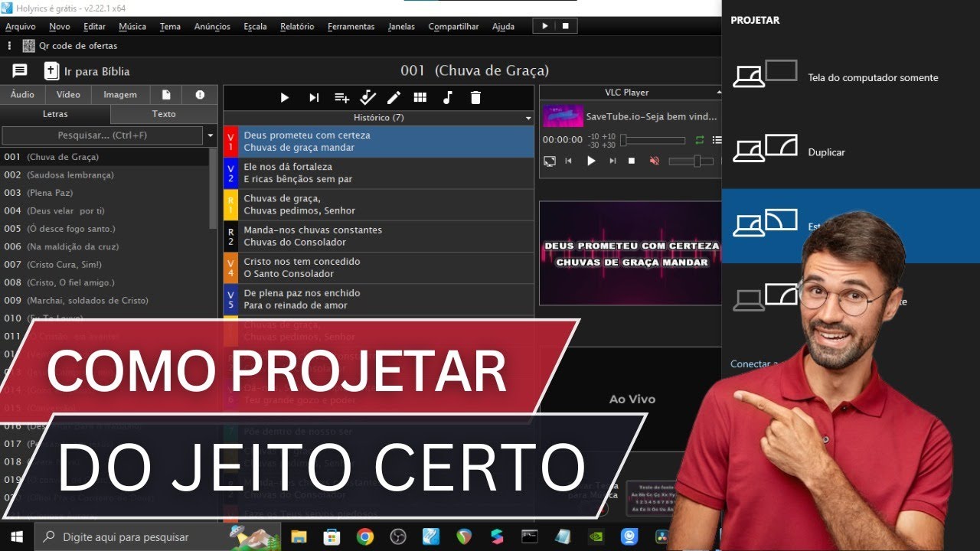Select song '007 (Cristo Cura, Sim!)'

(x=104, y=264)
